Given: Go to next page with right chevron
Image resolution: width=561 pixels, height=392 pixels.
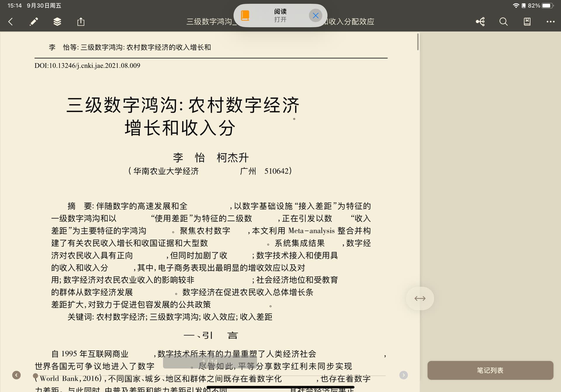Looking at the screenshot, I should [x=404, y=375].
